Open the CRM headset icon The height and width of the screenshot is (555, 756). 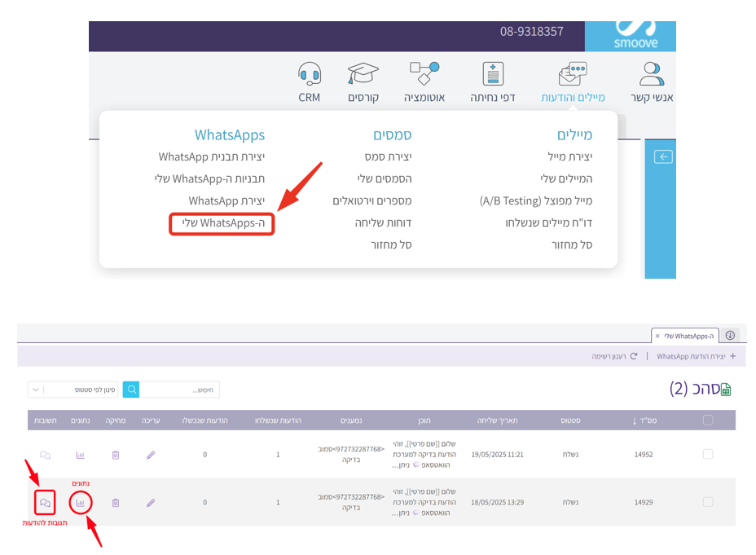tap(310, 76)
